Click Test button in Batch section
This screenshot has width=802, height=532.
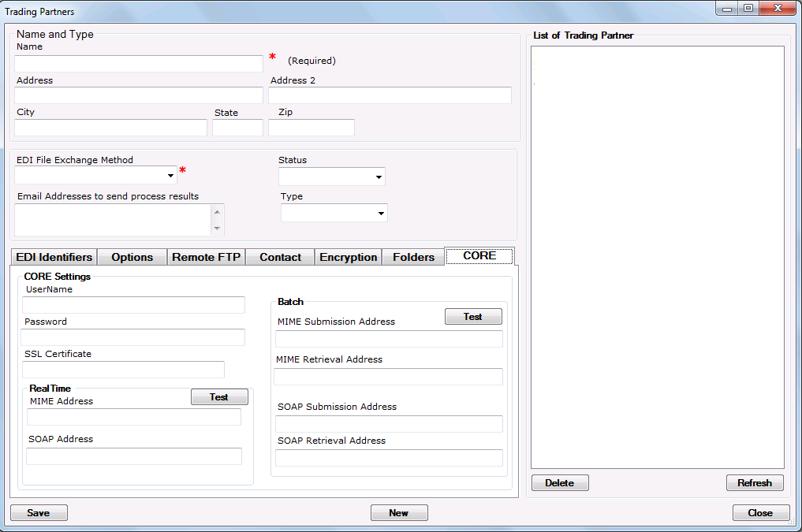tap(473, 316)
